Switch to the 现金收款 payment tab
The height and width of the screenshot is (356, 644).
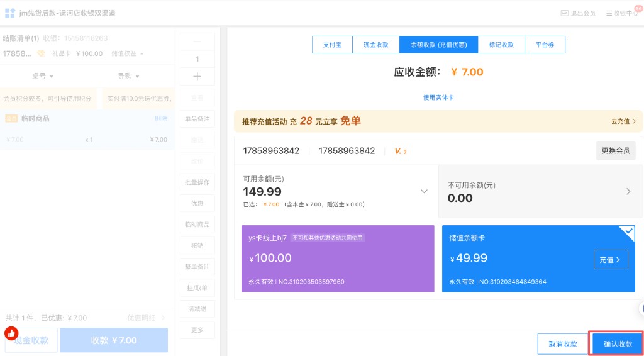[x=376, y=45]
